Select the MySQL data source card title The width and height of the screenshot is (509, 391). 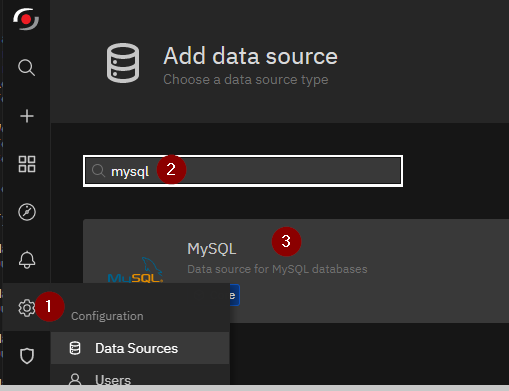click(212, 249)
